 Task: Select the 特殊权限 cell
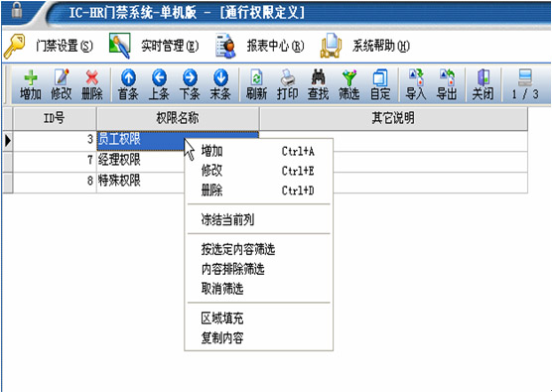[141, 182]
